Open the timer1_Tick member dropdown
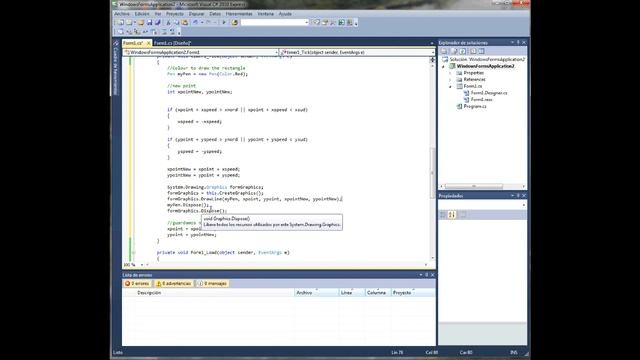Viewport: 640px width, 360px height. pos(357,52)
